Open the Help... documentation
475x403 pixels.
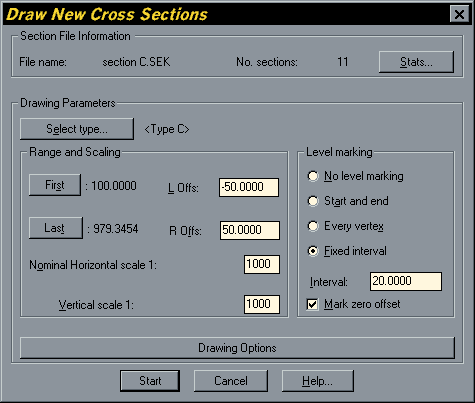[318, 381]
